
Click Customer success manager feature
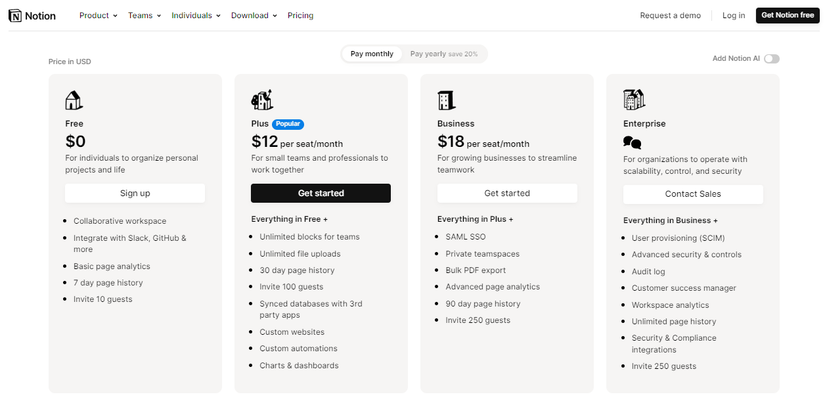(684, 288)
